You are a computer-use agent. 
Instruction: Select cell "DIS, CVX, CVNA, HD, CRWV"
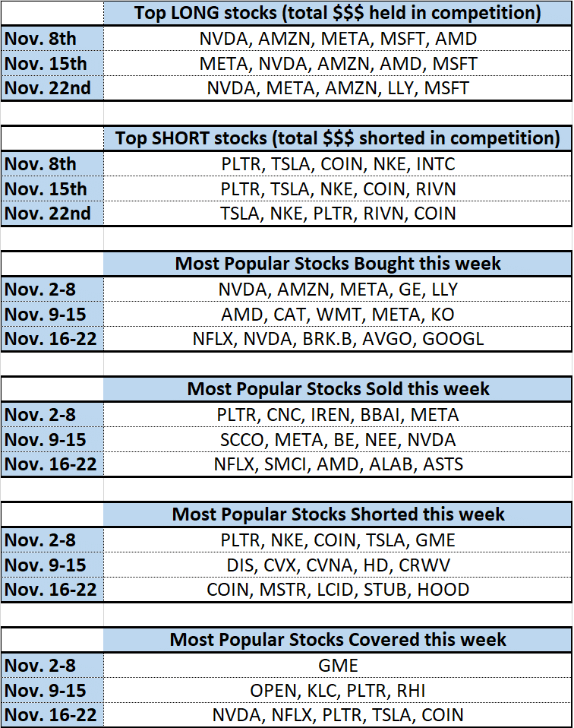(x=337, y=565)
